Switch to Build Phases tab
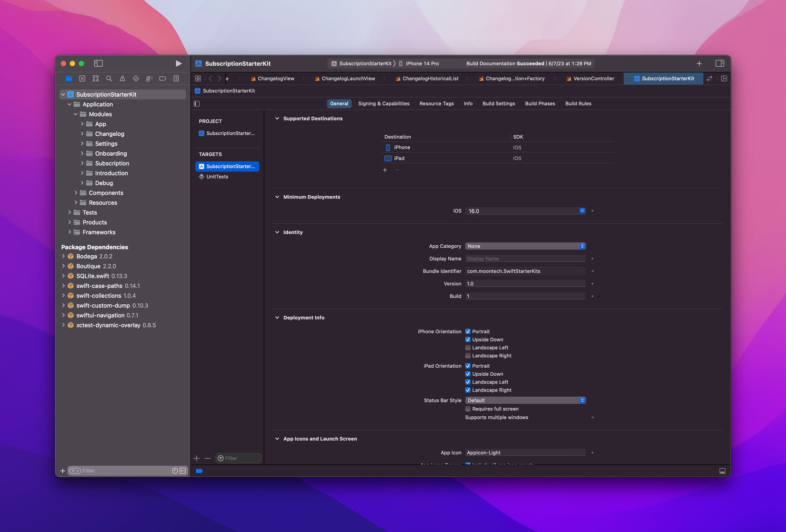Viewport: 786px width, 532px height. [540, 103]
